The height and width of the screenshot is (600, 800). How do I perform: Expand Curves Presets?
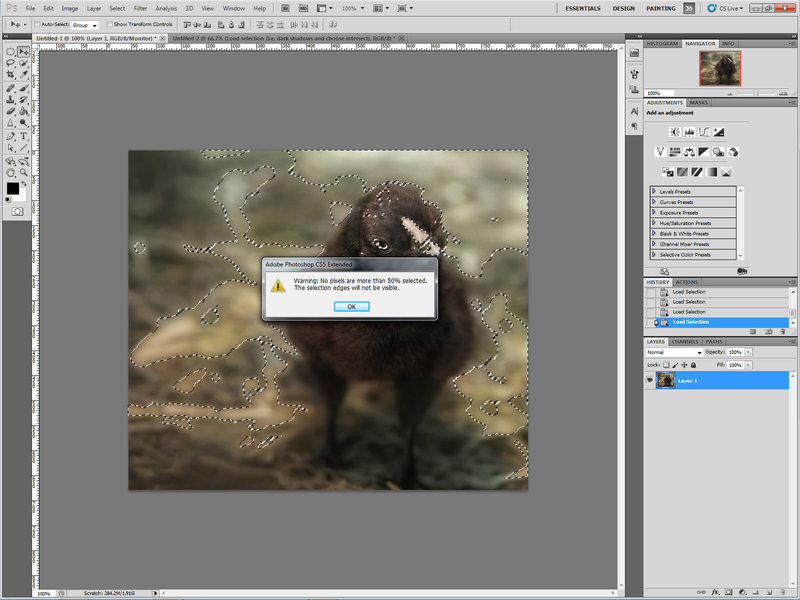(654, 202)
